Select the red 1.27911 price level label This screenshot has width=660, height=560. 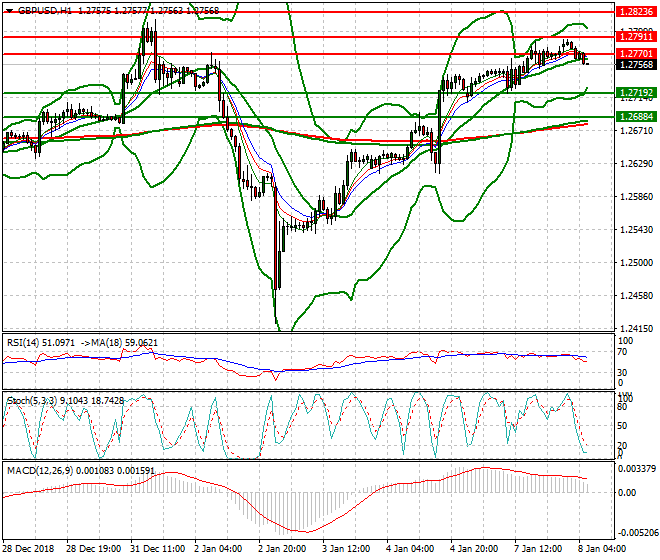click(x=636, y=35)
